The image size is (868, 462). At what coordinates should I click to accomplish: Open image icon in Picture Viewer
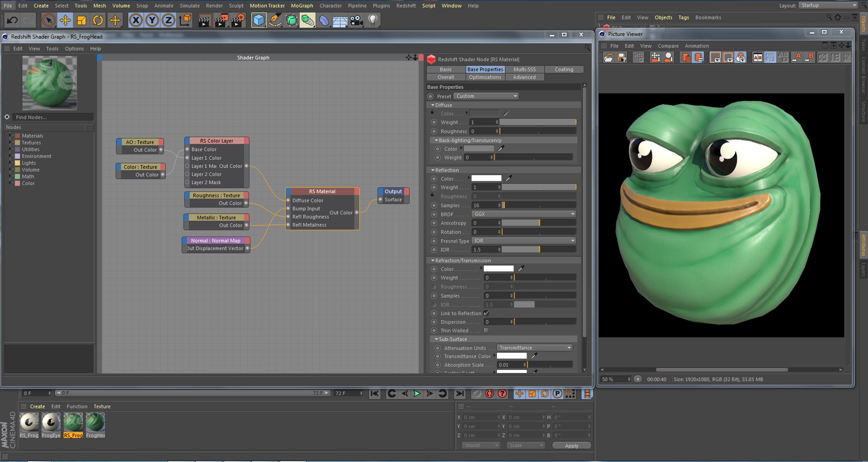click(609, 57)
